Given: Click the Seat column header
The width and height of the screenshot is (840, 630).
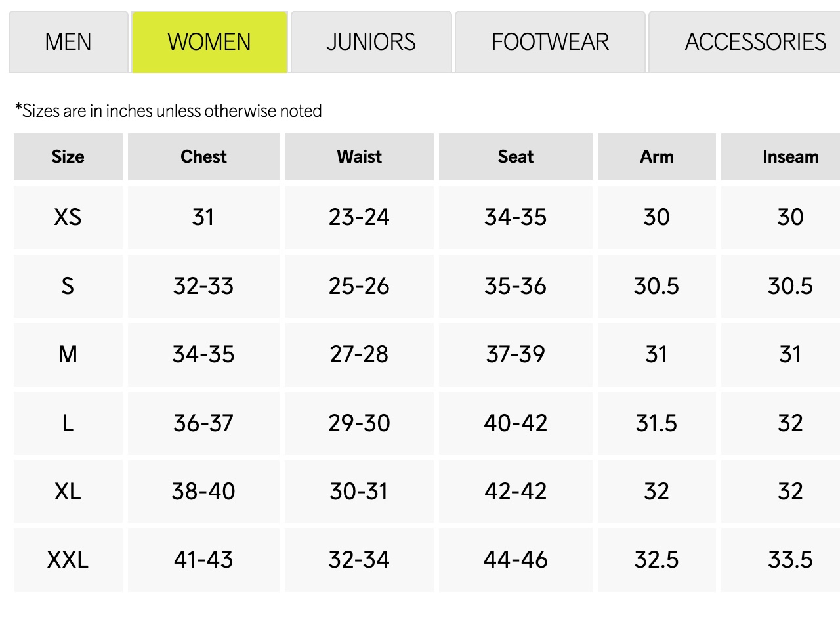Looking at the screenshot, I should [x=515, y=156].
